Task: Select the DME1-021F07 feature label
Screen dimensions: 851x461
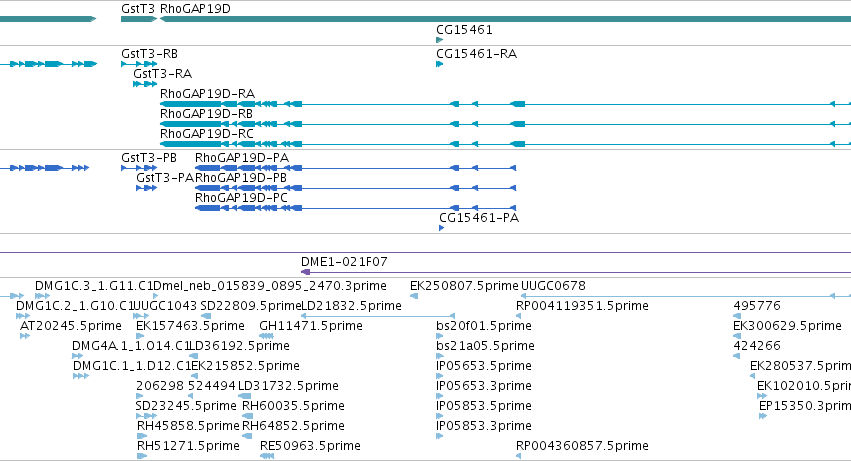Action: coord(345,262)
